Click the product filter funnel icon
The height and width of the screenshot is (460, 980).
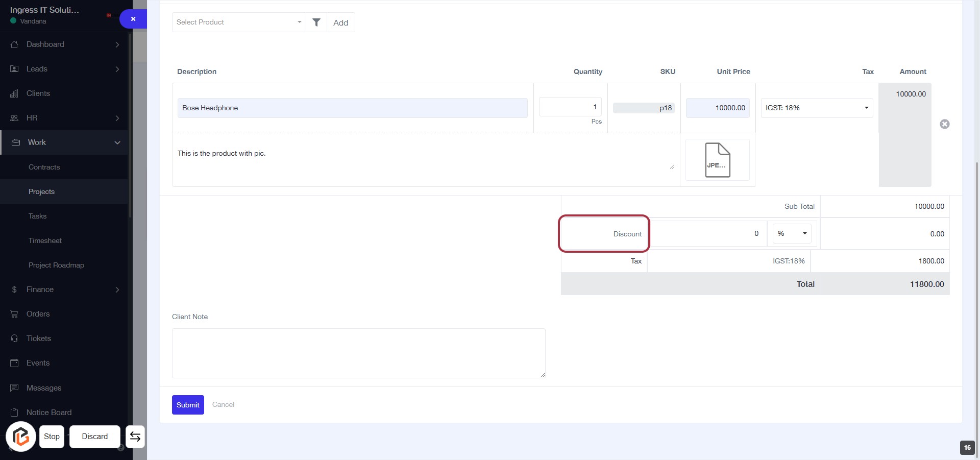(x=316, y=22)
